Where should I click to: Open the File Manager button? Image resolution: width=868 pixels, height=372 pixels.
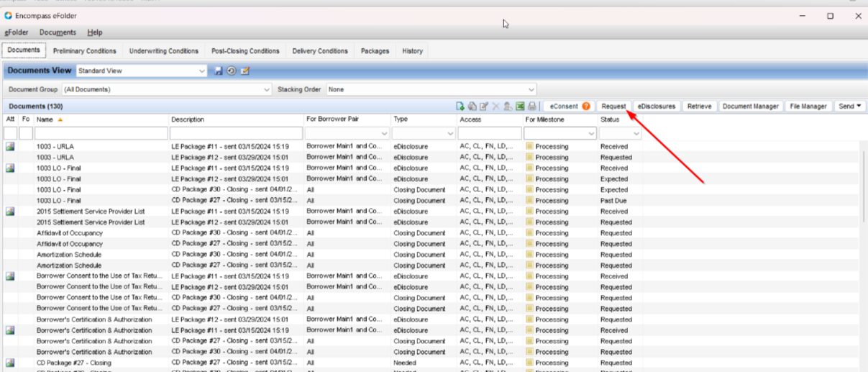(x=808, y=106)
